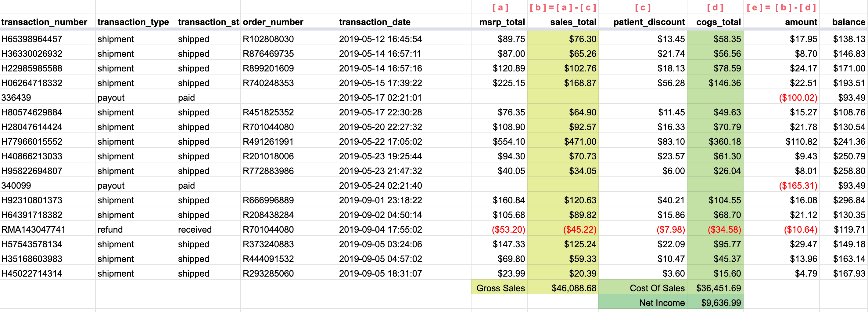Click the $36,451.69 cost total cell
This screenshot has width=868, height=312.
pos(716,288)
